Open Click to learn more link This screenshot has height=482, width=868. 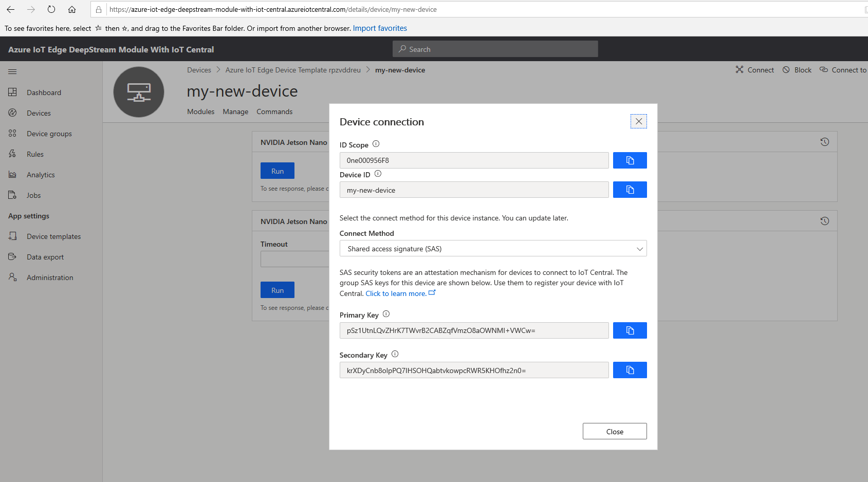tap(400, 293)
